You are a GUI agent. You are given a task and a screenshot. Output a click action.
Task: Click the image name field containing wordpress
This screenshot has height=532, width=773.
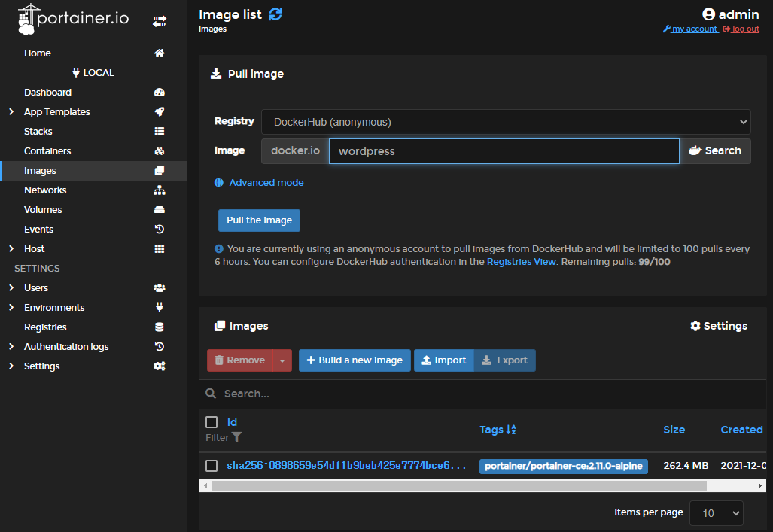coord(504,151)
